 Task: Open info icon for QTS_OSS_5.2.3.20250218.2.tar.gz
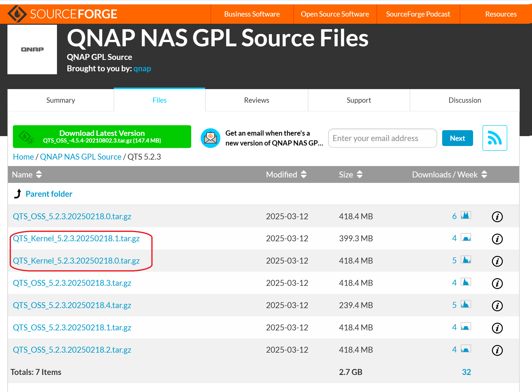(497, 350)
